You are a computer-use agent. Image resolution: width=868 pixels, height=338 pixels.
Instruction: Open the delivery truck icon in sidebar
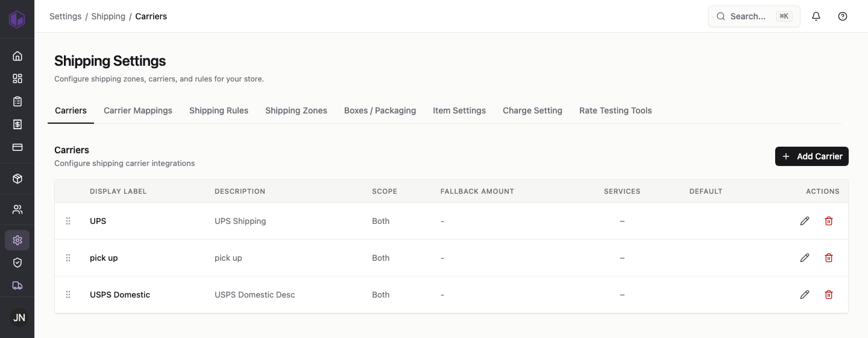coord(17,285)
